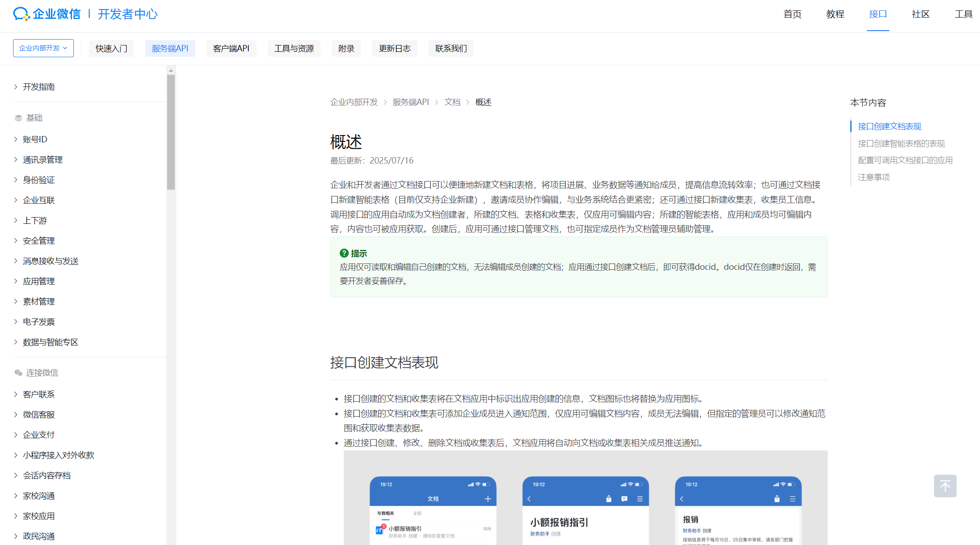The image size is (980, 545).
Task: Click the hamburger menu icon in the 报销 phone screenshot
Action: [792, 499]
